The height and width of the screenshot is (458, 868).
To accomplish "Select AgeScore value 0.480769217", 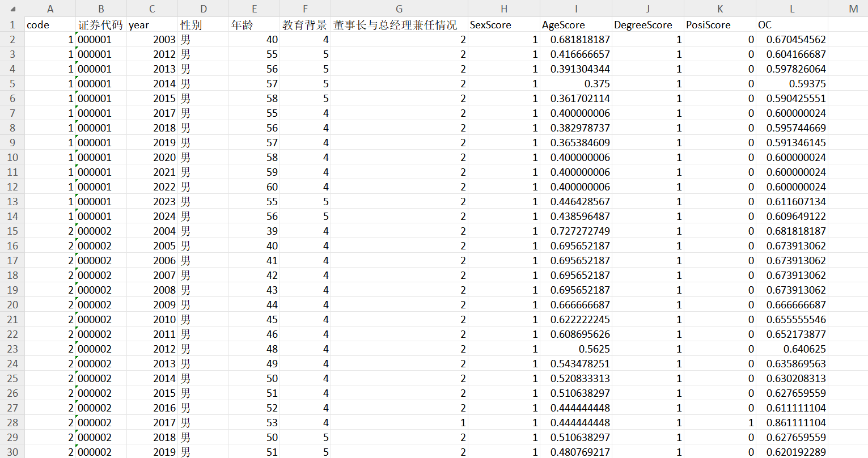I will (x=576, y=452).
